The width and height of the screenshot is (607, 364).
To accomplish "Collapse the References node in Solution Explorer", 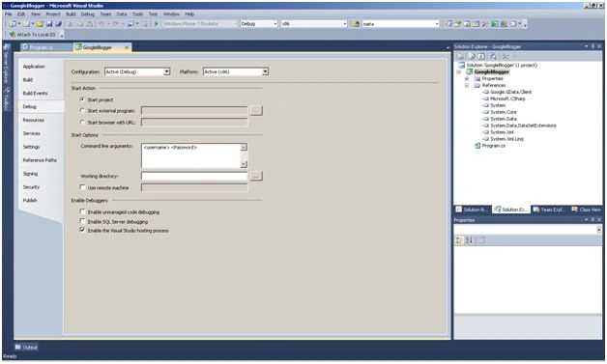I will tap(467, 85).
